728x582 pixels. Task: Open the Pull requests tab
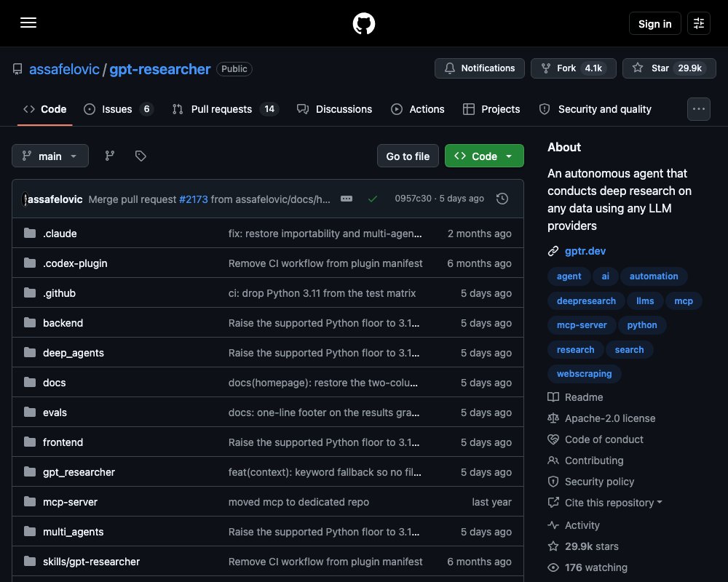pos(225,109)
